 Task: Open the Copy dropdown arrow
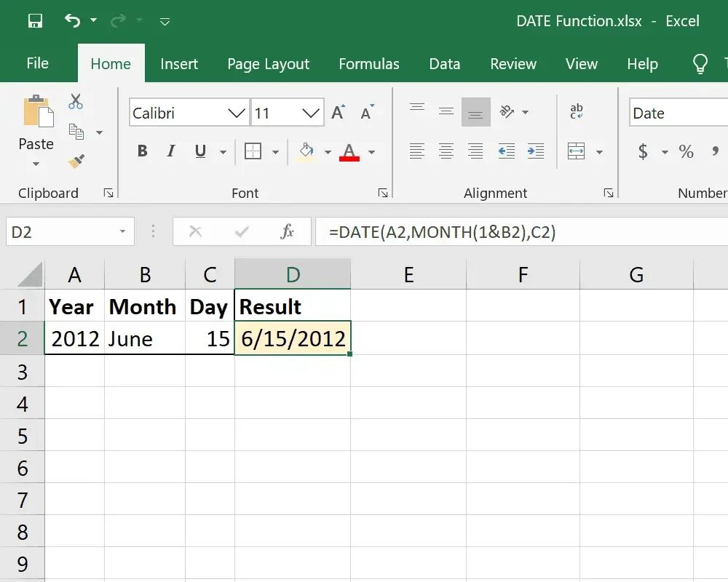point(99,132)
